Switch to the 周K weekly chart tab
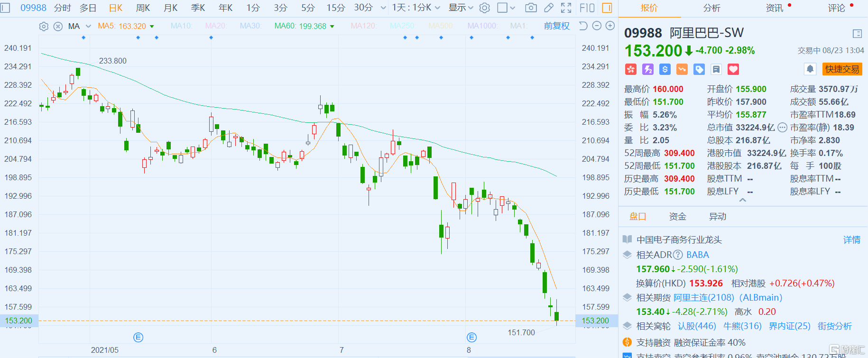868x358 pixels. coord(143,8)
